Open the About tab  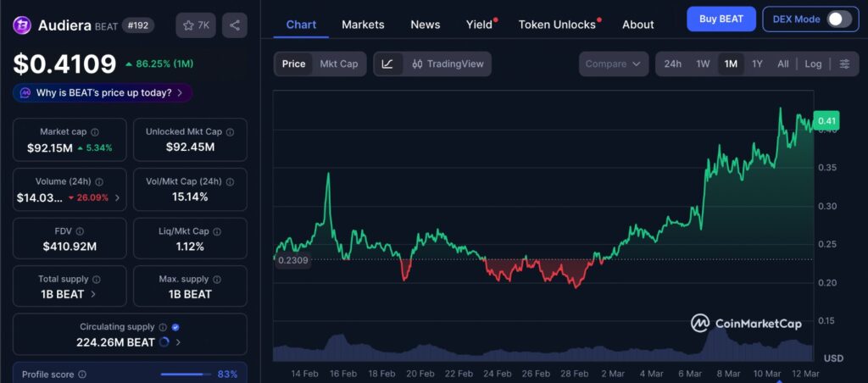coord(637,25)
